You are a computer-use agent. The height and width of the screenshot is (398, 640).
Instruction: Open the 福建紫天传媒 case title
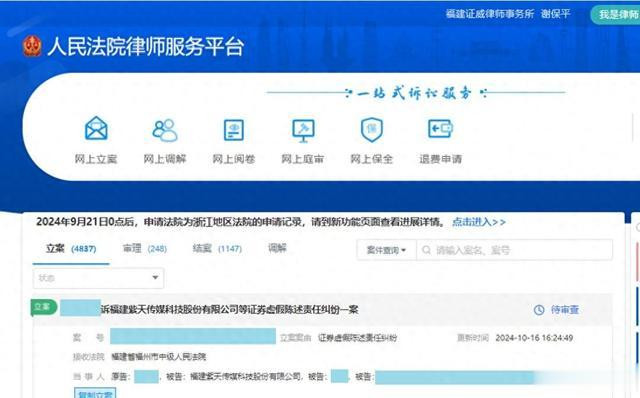[229, 309]
